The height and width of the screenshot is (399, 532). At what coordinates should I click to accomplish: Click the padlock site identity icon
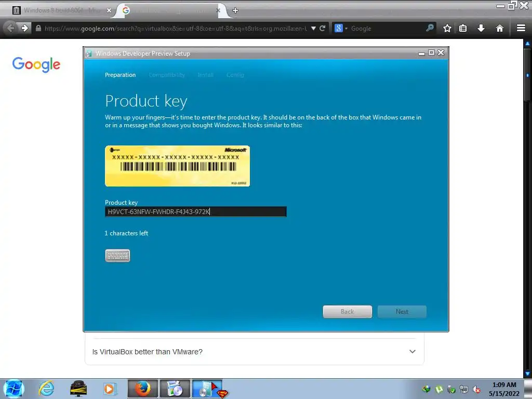pos(38,28)
